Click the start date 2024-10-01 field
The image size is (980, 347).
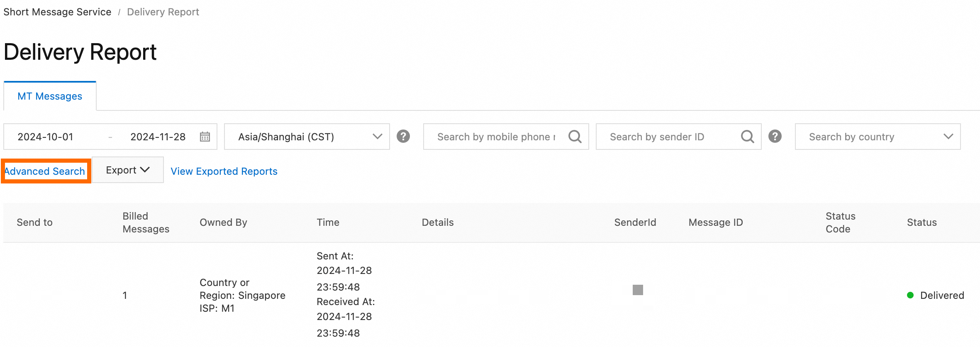(x=46, y=137)
